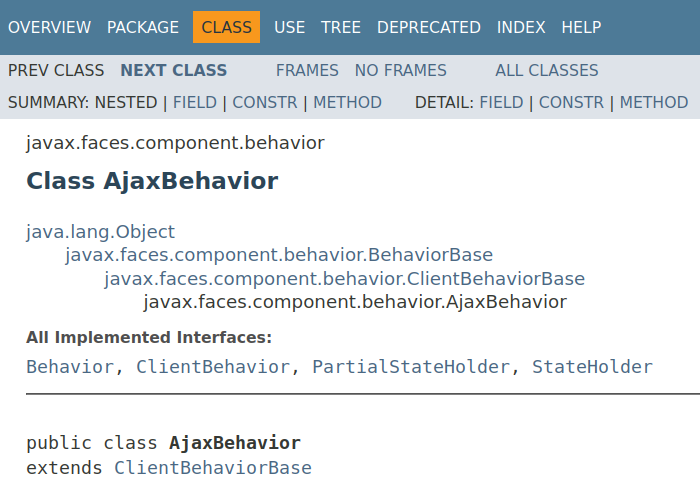This screenshot has width=700, height=491.
Task: Switch to No Frames view
Action: 401,70
